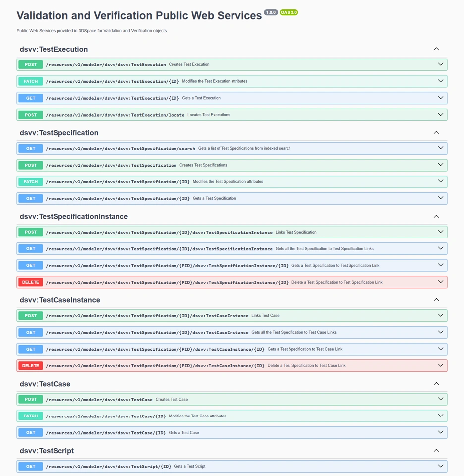Click path /dsvv:TestCase/{ID} in the GET row
This screenshot has height=476, width=464.
click(106, 433)
